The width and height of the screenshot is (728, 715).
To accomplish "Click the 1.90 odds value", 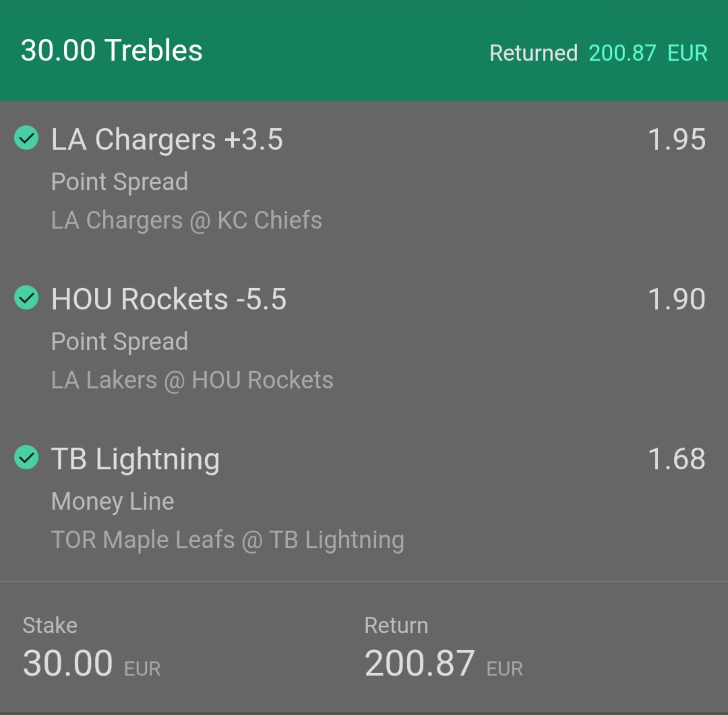I will pos(677,299).
